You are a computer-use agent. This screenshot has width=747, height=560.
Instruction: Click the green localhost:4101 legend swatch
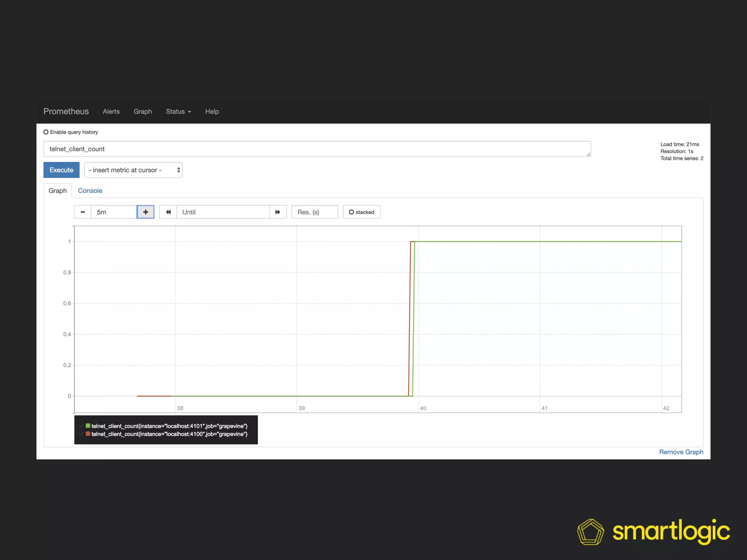coord(88,425)
